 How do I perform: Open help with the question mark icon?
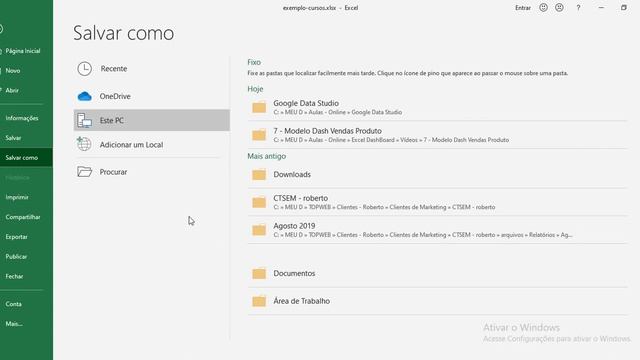pyautogui.click(x=578, y=8)
